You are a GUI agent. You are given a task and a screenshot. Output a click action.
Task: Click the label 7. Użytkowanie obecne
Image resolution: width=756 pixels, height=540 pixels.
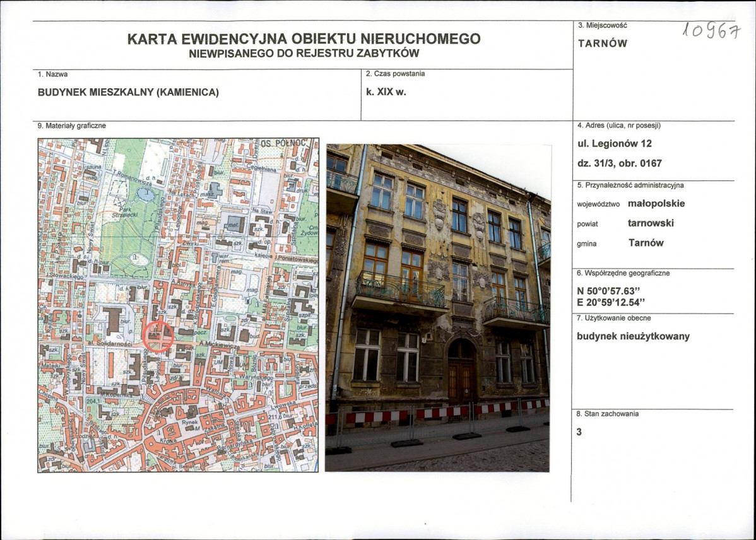click(614, 318)
